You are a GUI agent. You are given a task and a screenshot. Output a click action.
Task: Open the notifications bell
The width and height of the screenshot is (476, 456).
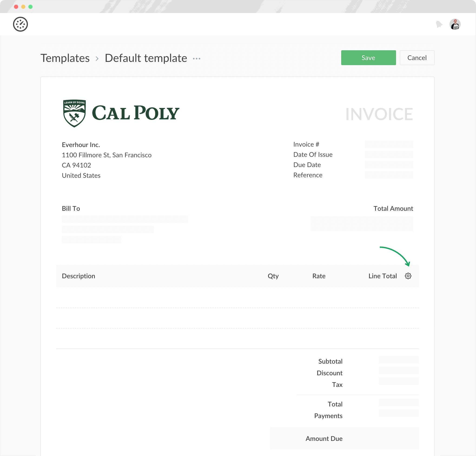(439, 24)
